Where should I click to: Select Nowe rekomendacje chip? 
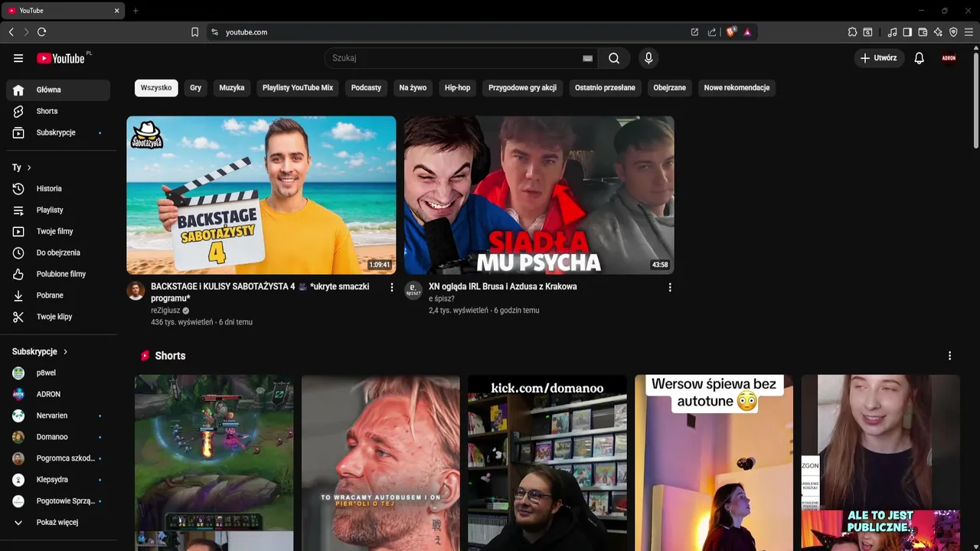[x=737, y=88]
